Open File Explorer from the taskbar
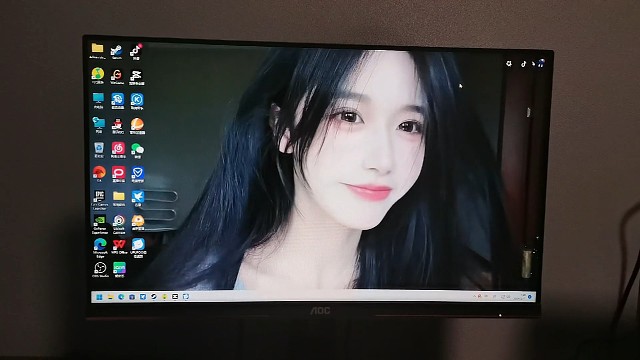640x360 pixels. [x=110, y=297]
